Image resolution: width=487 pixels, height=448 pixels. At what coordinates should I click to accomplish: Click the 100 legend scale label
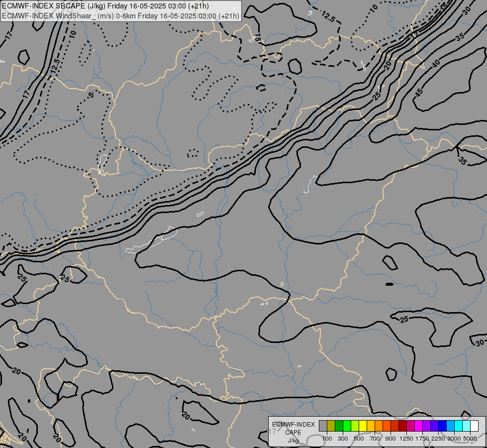point(327,439)
